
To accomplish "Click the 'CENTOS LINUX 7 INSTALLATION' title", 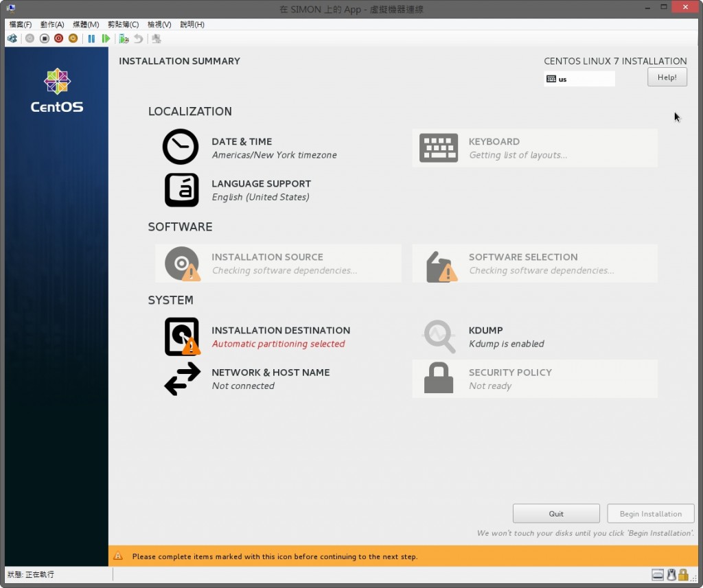I will (615, 61).
